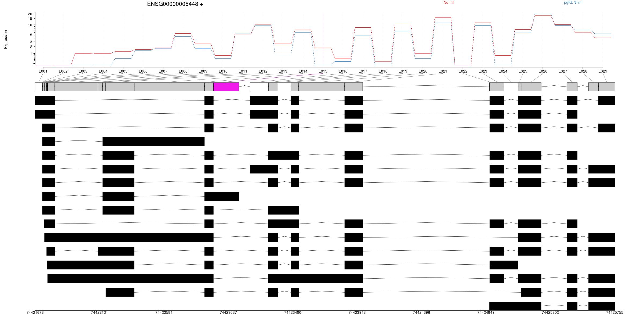This screenshot has height=317, width=644.
Task: Click genomic coordinate 74424849
Action: pyautogui.click(x=486, y=313)
